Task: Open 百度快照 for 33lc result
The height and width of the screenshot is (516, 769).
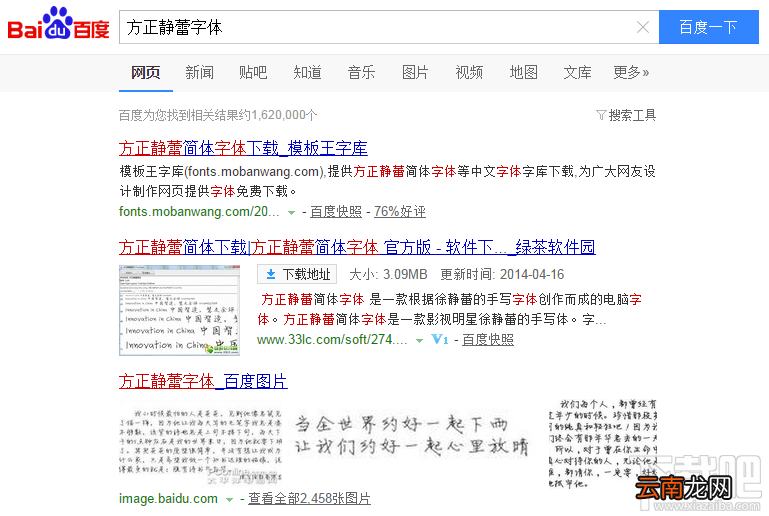Action: [x=487, y=339]
